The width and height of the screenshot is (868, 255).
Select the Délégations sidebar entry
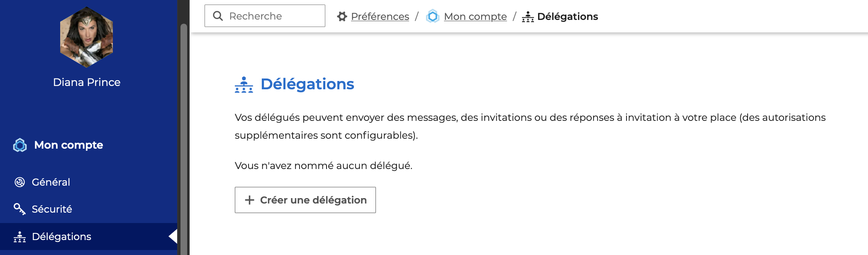coord(61,237)
